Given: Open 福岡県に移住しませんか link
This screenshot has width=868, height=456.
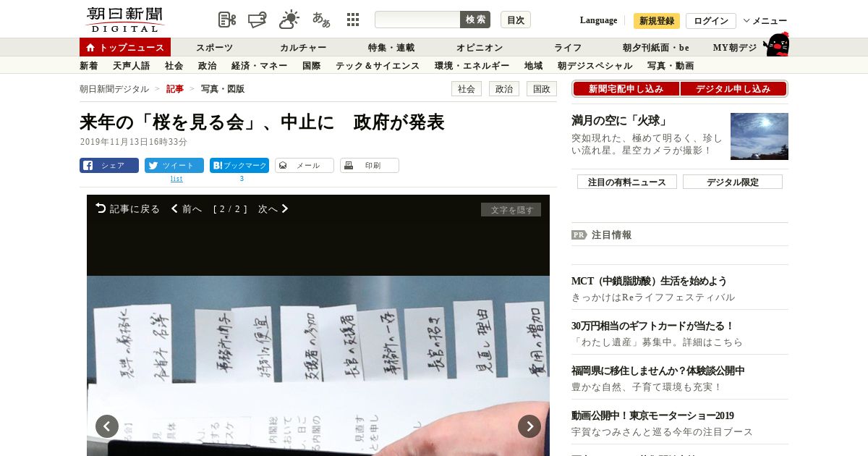Looking at the screenshot, I should (658, 371).
